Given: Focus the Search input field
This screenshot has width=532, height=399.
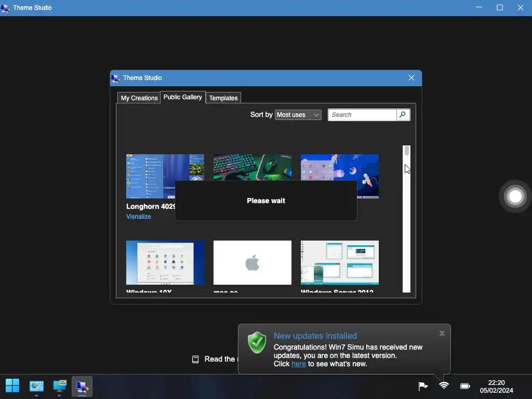Looking at the screenshot, I should click(362, 115).
